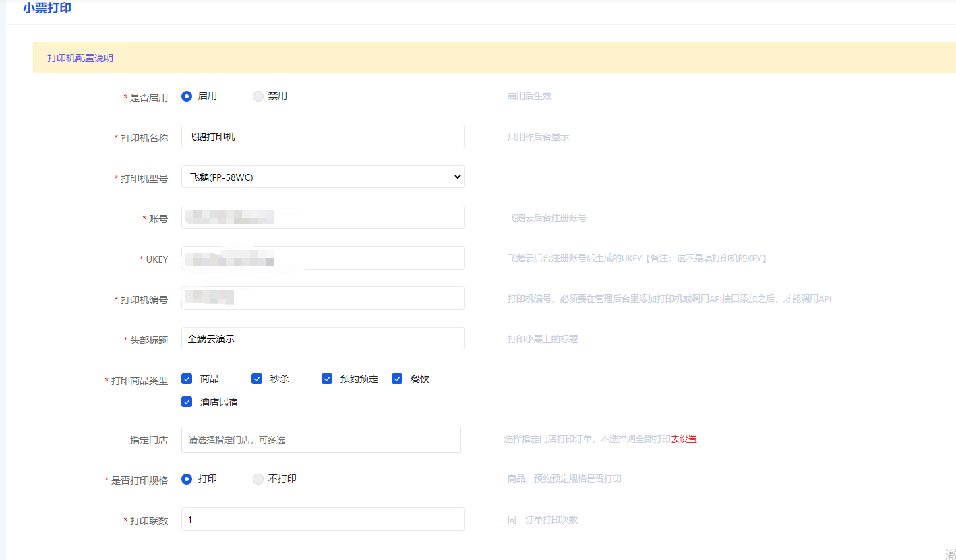Click the 打印机配置说明 link
Image resolution: width=956 pixels, height=560 pixels.
80,58
